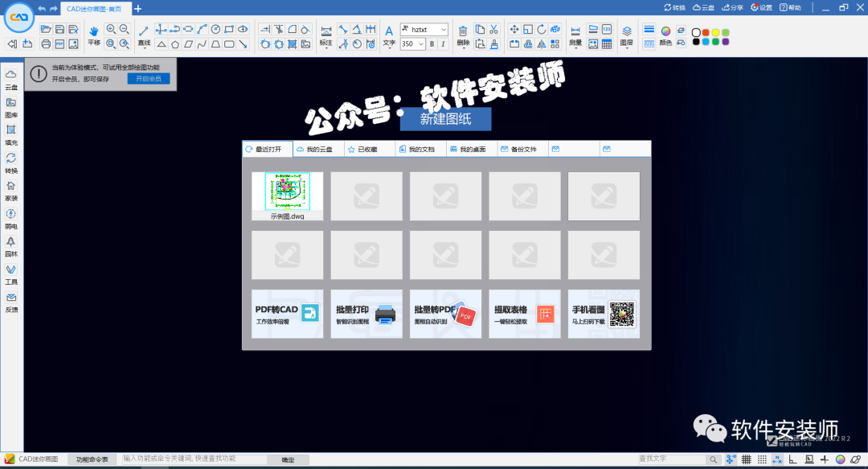Click the Confirm (确定) command button
Screen dimensions: 868x469
288,459
